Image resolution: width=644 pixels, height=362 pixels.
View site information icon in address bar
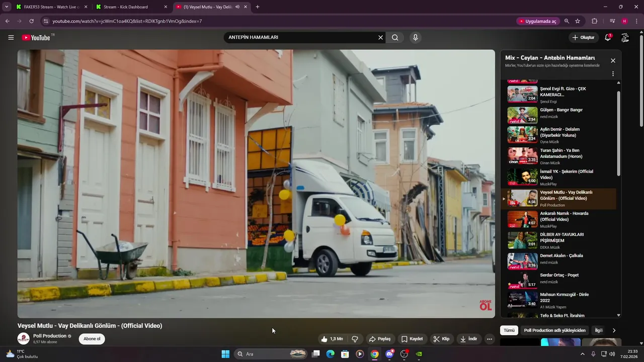pyautogui.click(x=46, y=21)
